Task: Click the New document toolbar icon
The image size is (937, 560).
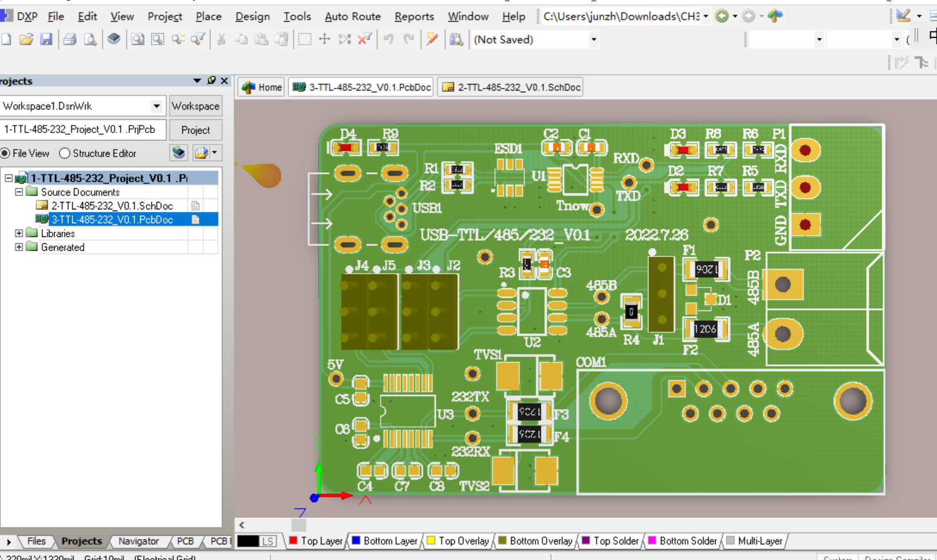Action: click(6, 39)
